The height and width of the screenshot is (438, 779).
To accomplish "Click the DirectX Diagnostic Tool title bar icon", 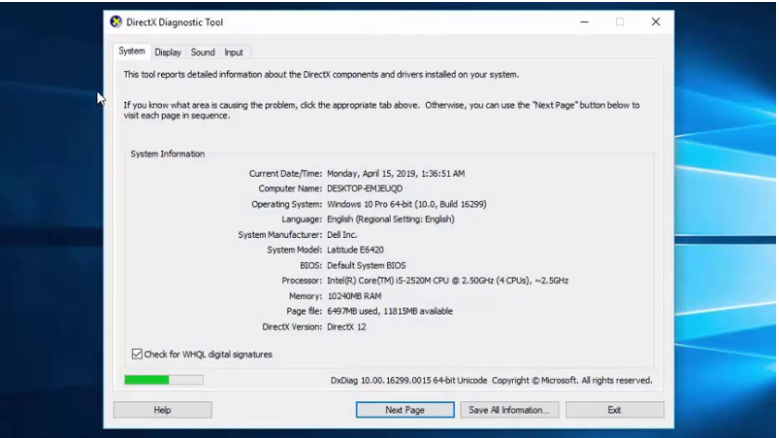I will point(116,22).
